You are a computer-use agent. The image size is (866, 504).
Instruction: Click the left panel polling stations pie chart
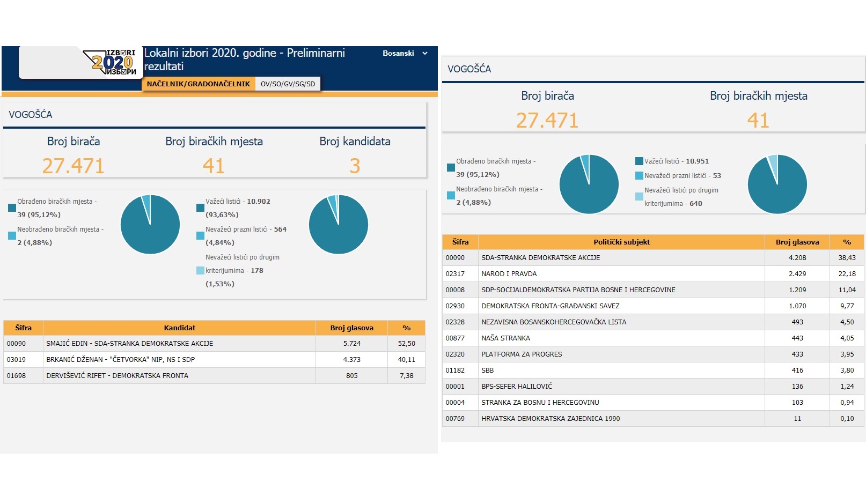[x=150, y=225]
